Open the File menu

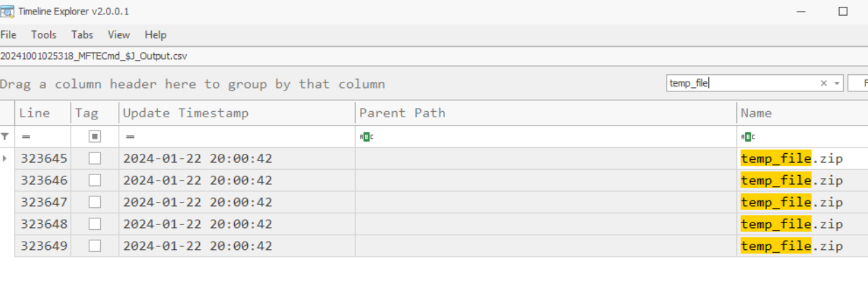[8, 34]
